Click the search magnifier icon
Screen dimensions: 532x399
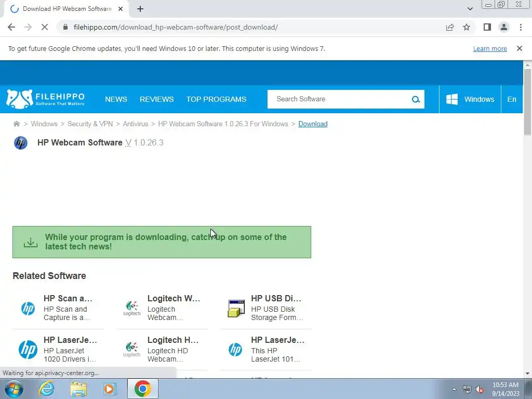[416, 99]
